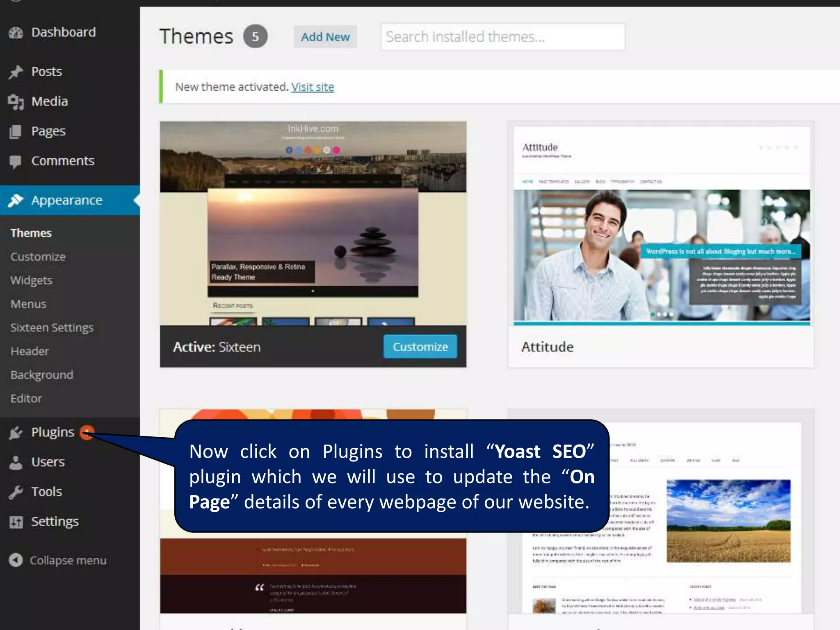The height and width of the screenshot is (630, 840).
Task: Focus the Search installed themes field
Action: pos(502,37)
